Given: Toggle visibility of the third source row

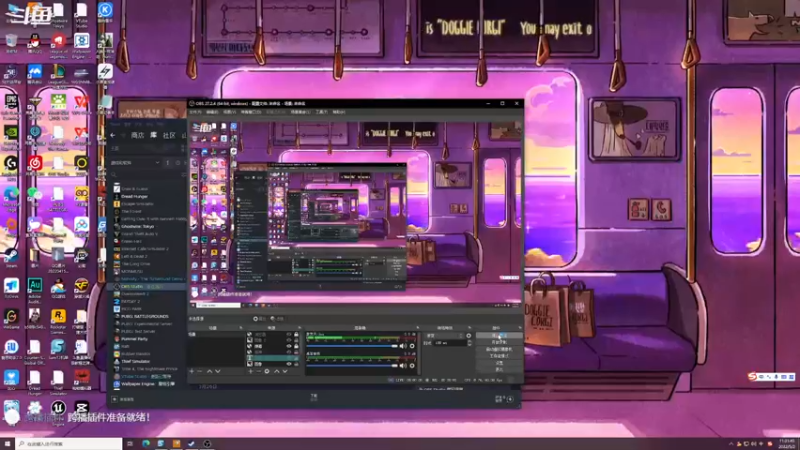Looking at the screenshot, I should pyautogui.click(x=289, y=346).
